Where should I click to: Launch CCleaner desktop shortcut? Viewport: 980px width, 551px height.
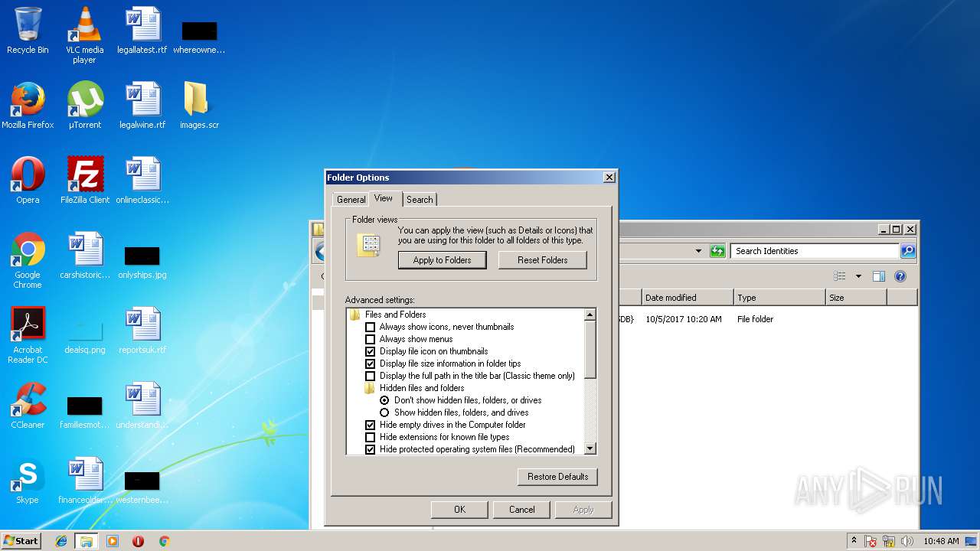[x=28, y=406]
